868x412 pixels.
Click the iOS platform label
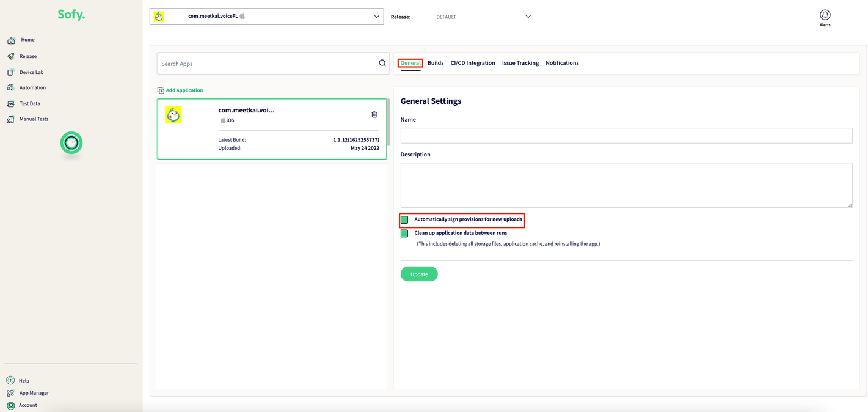tap(230, 120)
